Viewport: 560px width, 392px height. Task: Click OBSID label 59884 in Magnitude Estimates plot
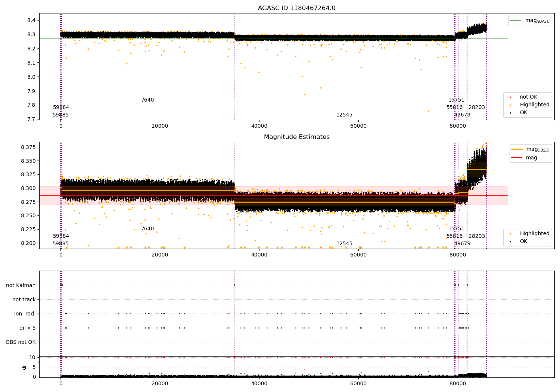click(x=61, y=236)
